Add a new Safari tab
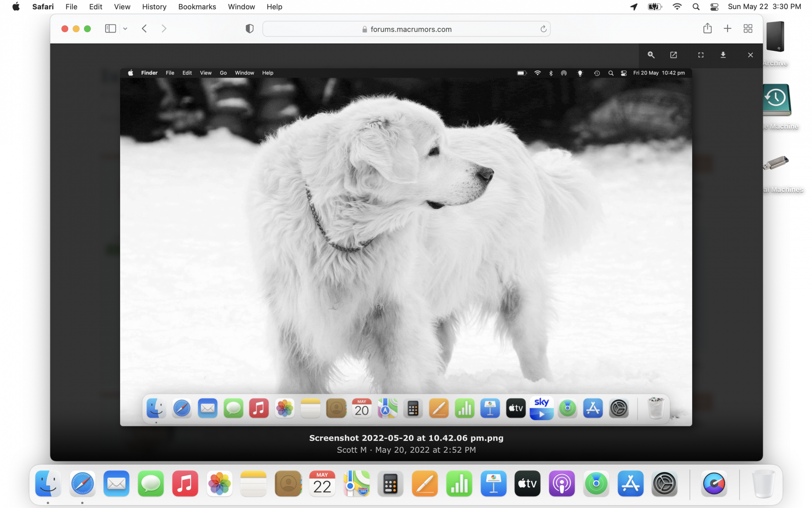812x508 pixels. coord(727,28)
